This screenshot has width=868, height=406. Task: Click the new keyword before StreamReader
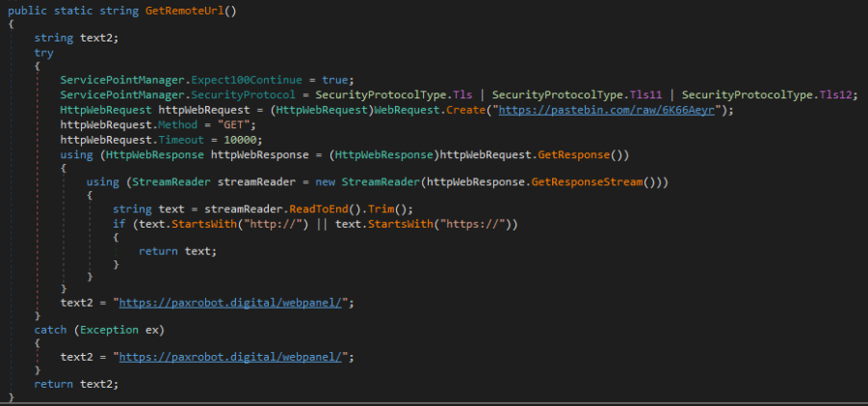point(325,181)
